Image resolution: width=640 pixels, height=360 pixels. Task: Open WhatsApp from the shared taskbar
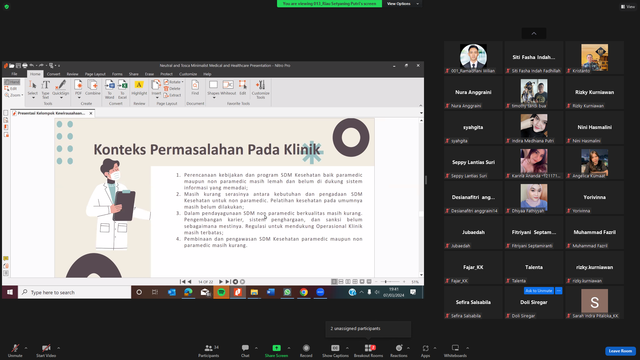287,292
